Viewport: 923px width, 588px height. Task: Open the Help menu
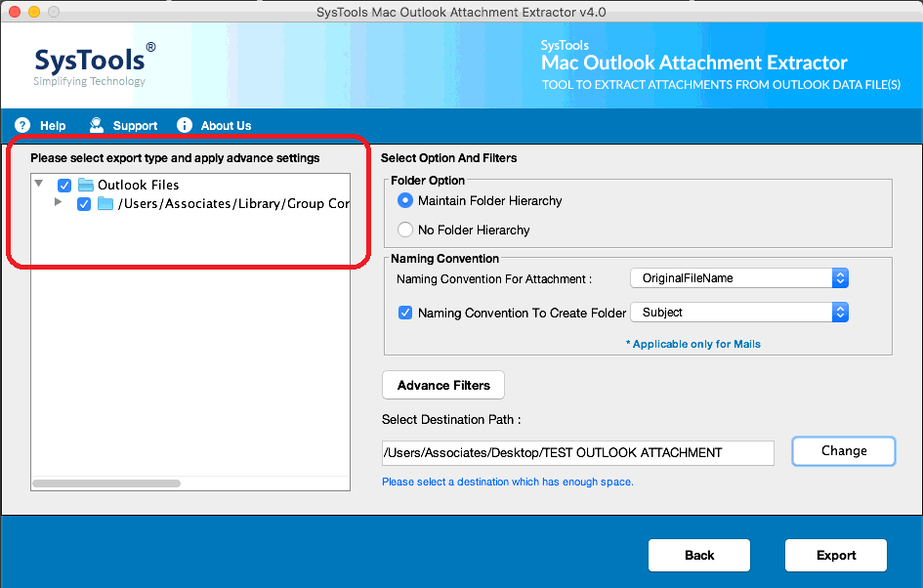(x=53, y=125)
